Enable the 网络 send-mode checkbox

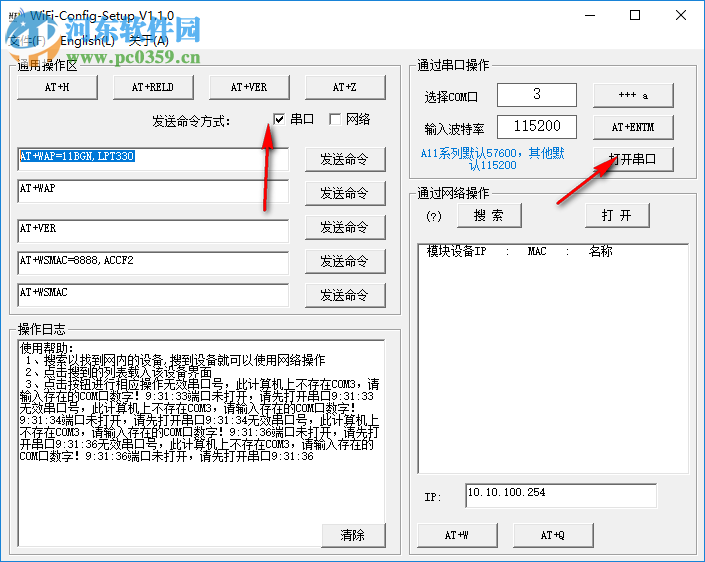(335, 120)
